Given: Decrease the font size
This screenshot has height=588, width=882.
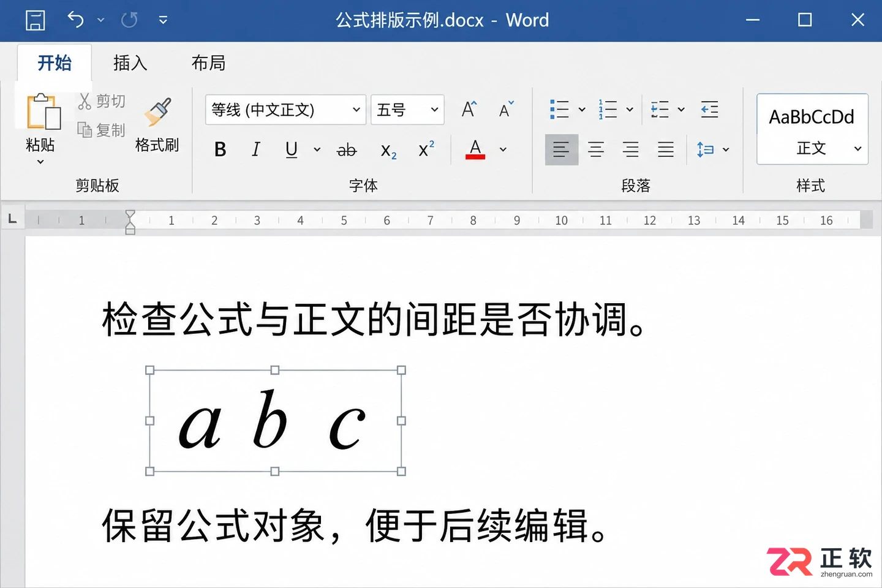Looking at the screenshot, I should [x=506, y=109].
